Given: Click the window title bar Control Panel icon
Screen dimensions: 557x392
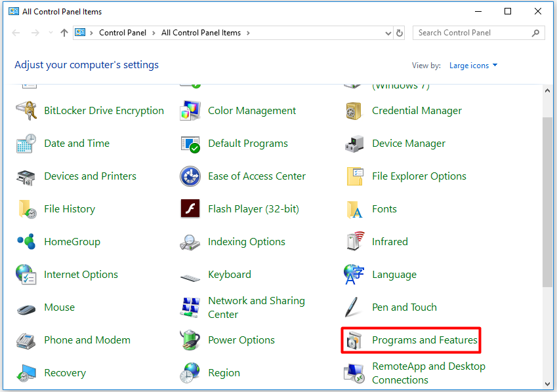Looking at the screenshot, I should point(14,11).
